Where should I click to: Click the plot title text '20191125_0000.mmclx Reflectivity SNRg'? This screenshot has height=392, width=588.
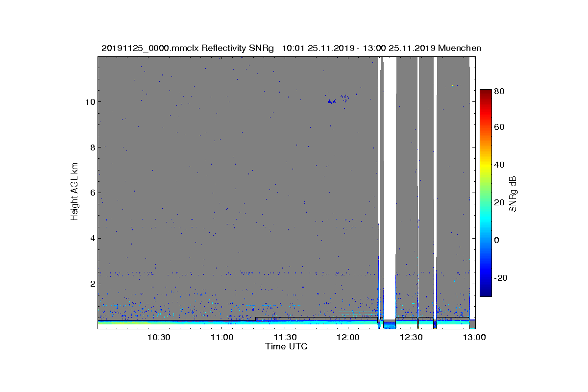point(187,48)
